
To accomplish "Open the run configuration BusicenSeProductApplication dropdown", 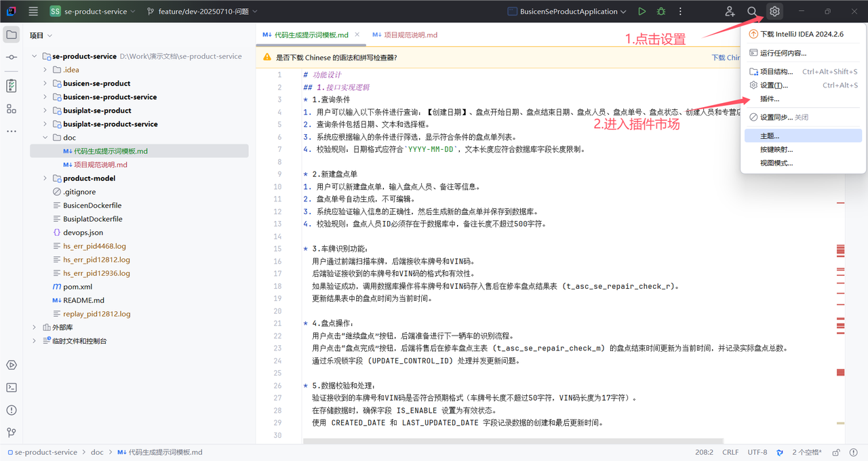I will click(x=568, y=12).
